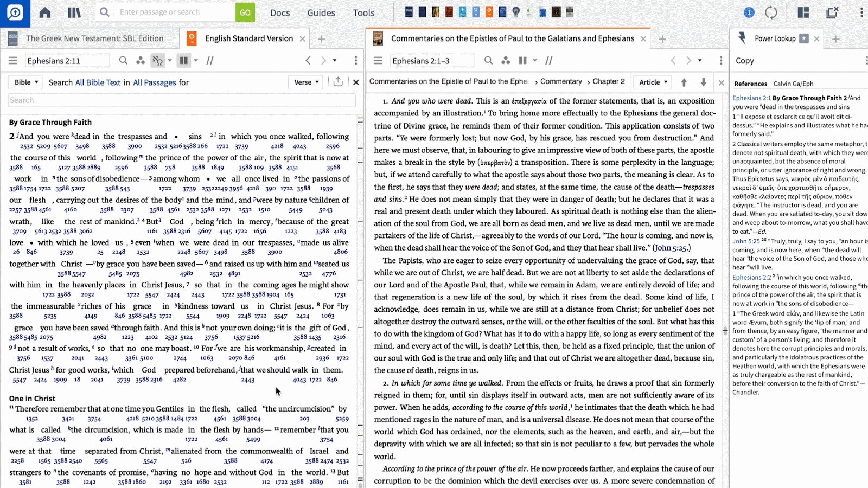Select the Power Lookup tab
868x488 pixels.
[x=775, y=38]
